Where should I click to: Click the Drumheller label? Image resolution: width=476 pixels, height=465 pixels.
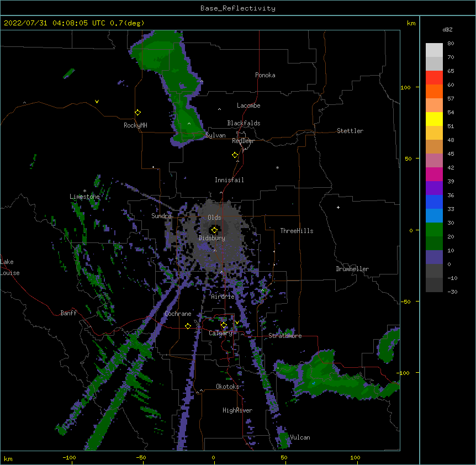tap(352, 269)
